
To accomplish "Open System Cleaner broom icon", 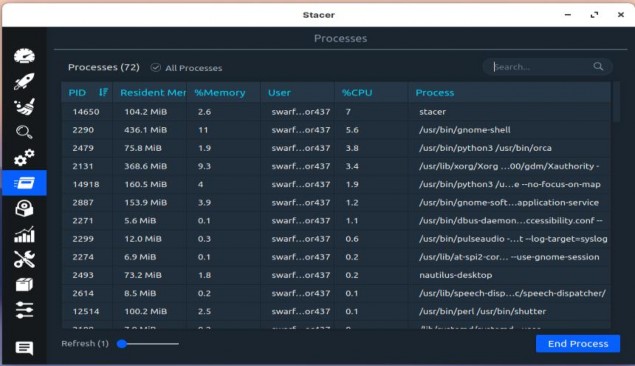I will click(24, 107).
